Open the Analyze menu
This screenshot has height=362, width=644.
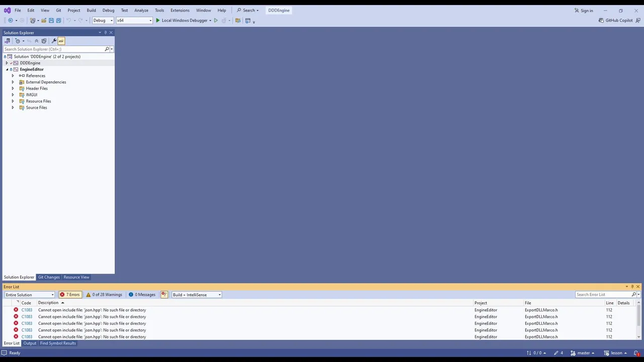click(x=141, y=11)
